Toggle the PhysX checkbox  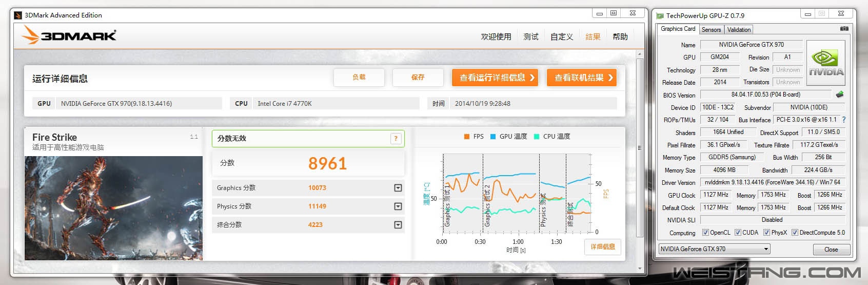tap(766, 233)
